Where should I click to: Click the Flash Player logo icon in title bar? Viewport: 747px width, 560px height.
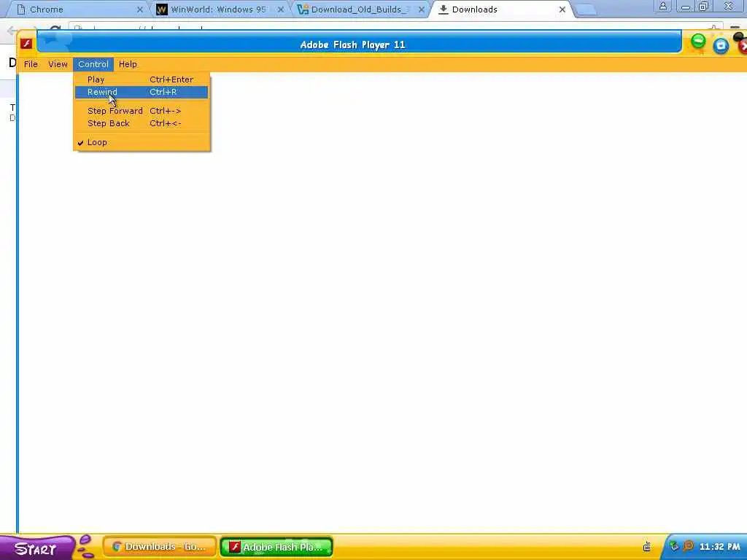(26, 43)
